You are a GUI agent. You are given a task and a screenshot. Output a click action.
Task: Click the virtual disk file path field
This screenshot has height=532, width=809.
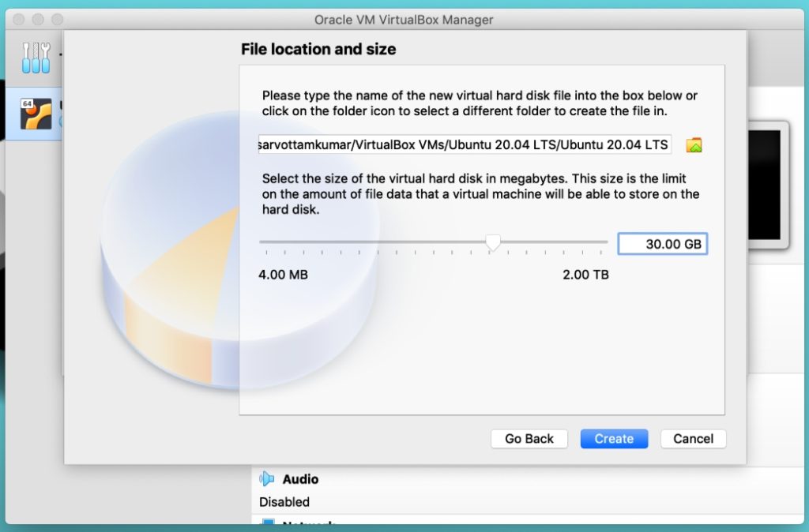(x=465, y=144)
